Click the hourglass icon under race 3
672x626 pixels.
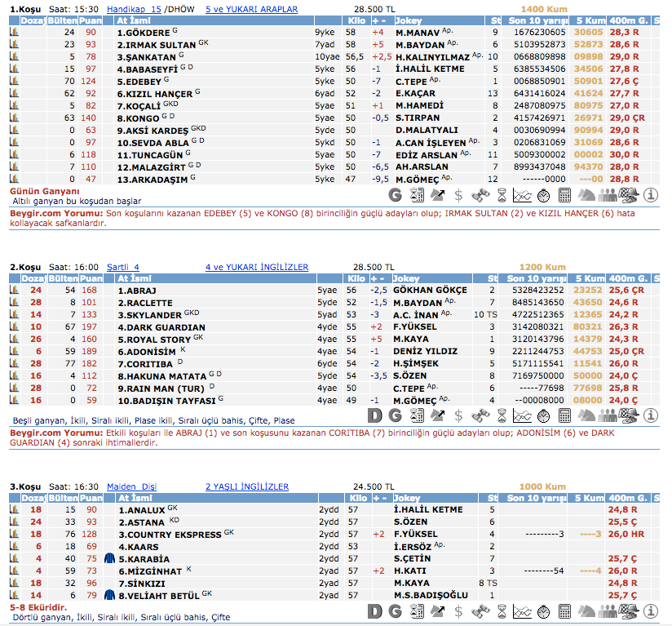[502, 610]
